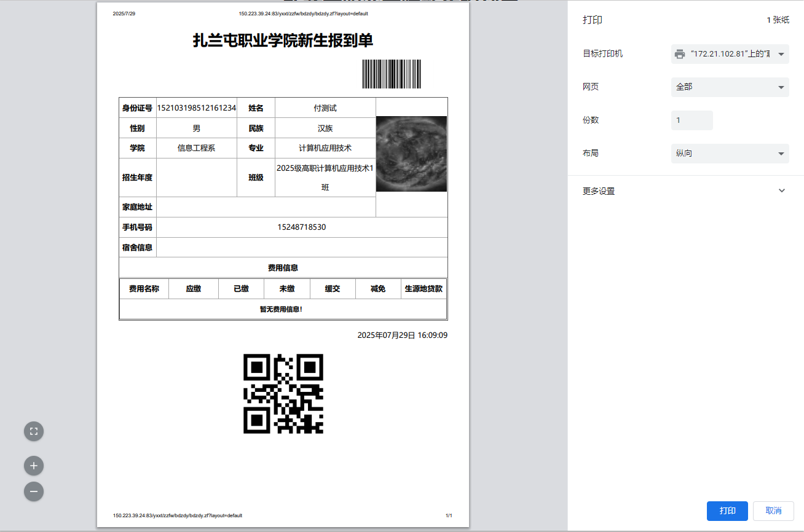Click the 信息工程系 cell
804x532 pixels.
coord(197,148)
